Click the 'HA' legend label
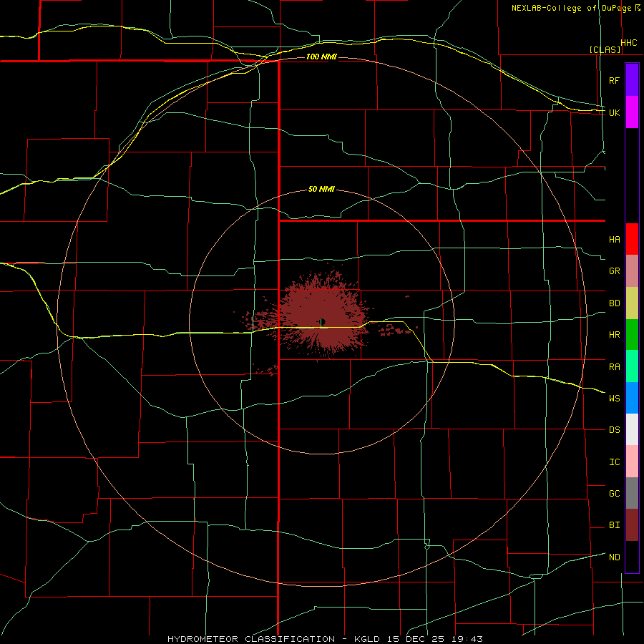 point(615,239)
